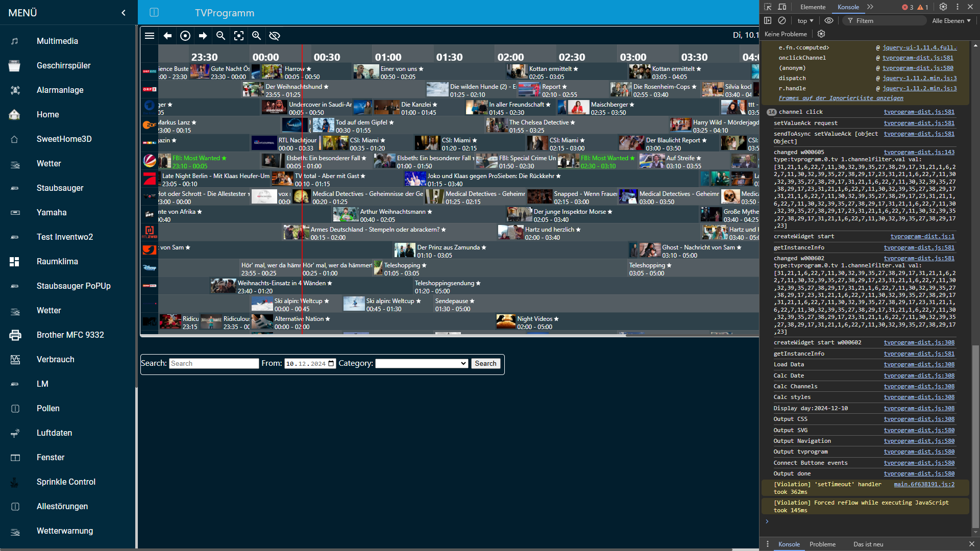Open main.6f638191.js:2 source link
Screen dimensions: 980x551
point(924,484)
